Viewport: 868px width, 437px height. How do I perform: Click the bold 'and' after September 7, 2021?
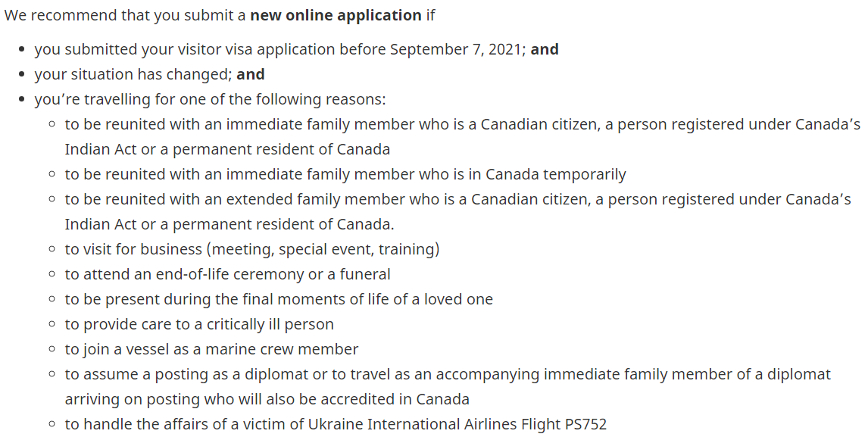pos(544,49)
